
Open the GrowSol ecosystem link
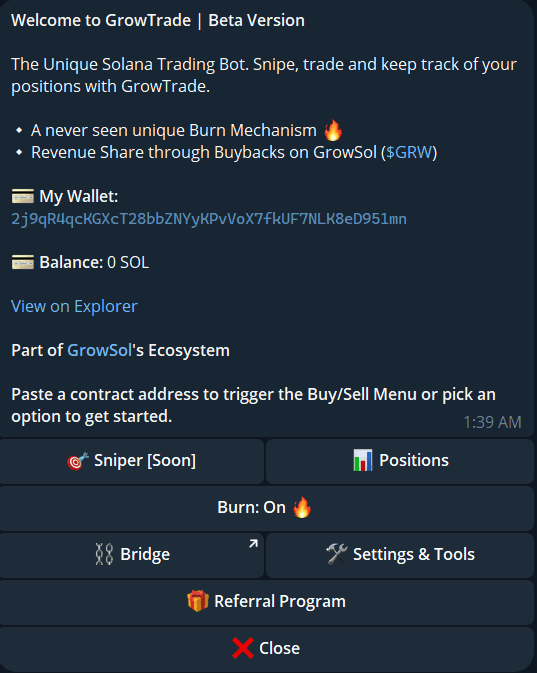(x=99, y=350)
